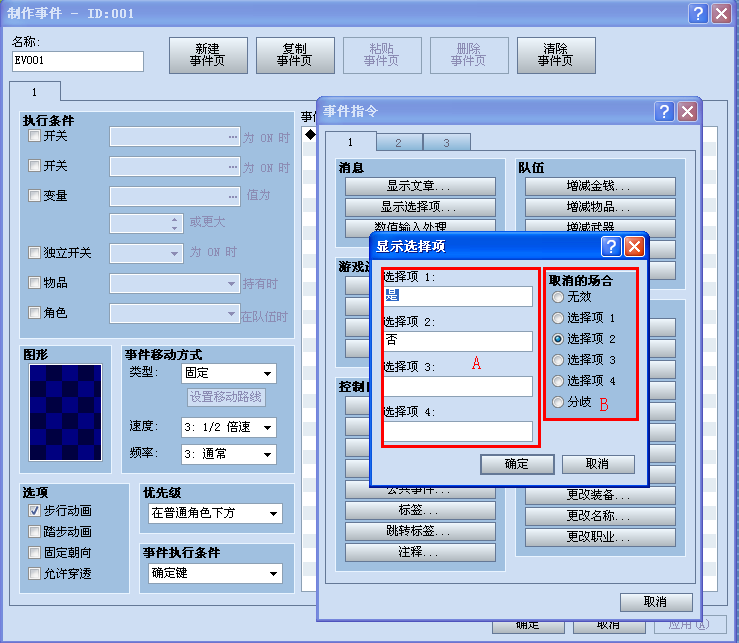Click 标签... command button
The height and width of the screenshot is (643, 739).
(420, 511)
